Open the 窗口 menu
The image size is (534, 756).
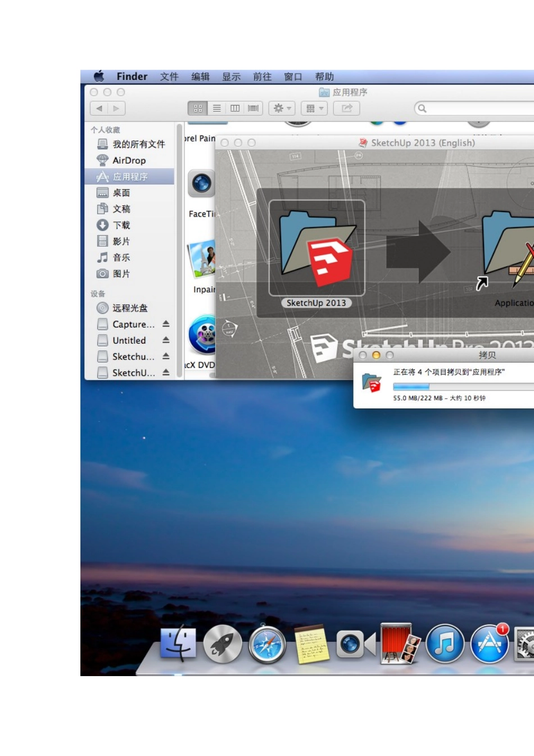tap(293, 76)
